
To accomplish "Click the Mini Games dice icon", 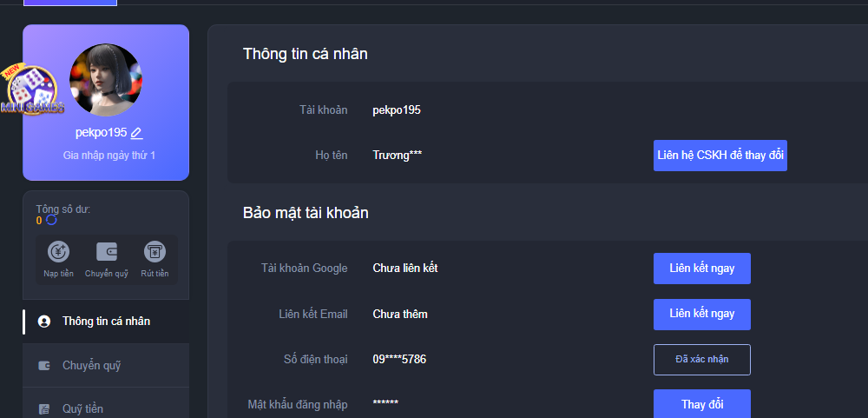I will [x=31, y=92].
